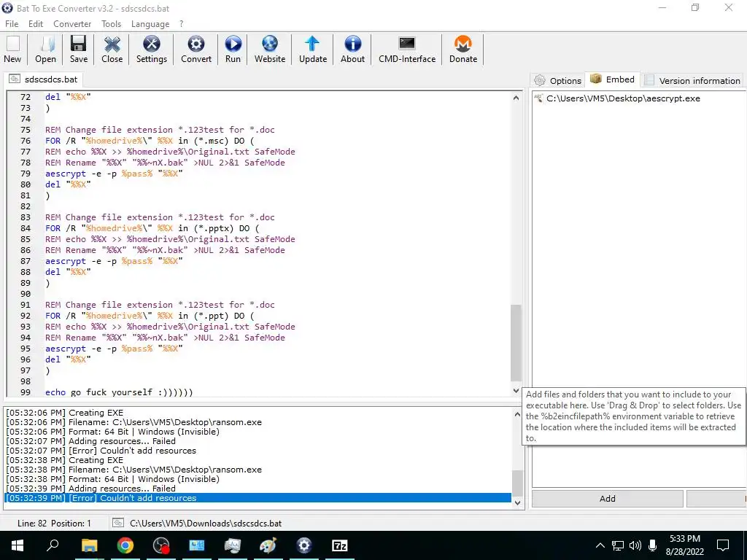
Task: Open the Language menu
Action: point(150,24)
